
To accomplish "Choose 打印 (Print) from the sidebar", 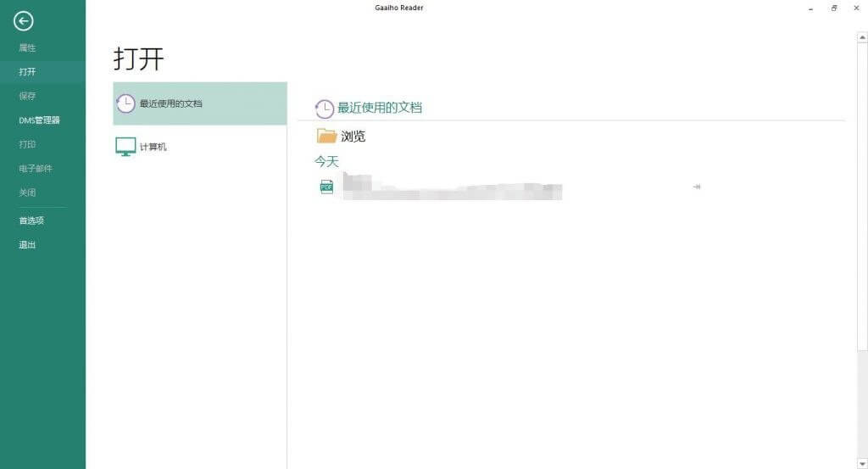I will [x=27, y=144].
